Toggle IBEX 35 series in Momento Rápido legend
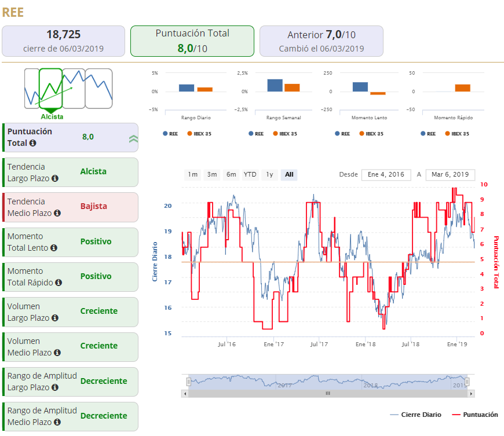Viewport: 504px width, 436px height. 457,134
